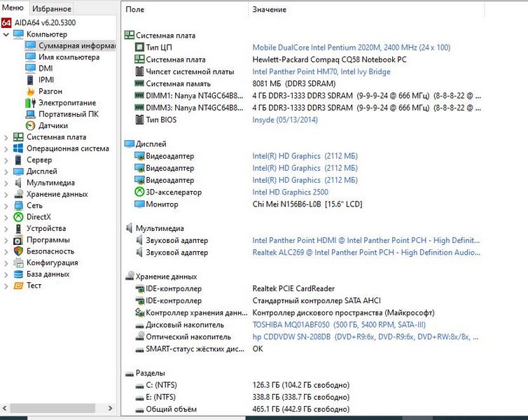Image resolution: width=528 pixels, height=420 pixels.
Task: Click the Датчики sensor icon in tree
Action: click(31, 125)
